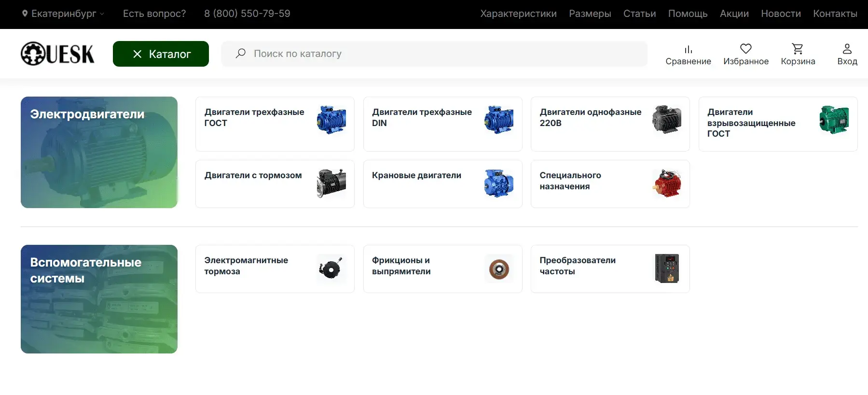The width and height of the screenshot is (868, 395).
Task: Open the Характеристики menu item
Action: [518, 14]
